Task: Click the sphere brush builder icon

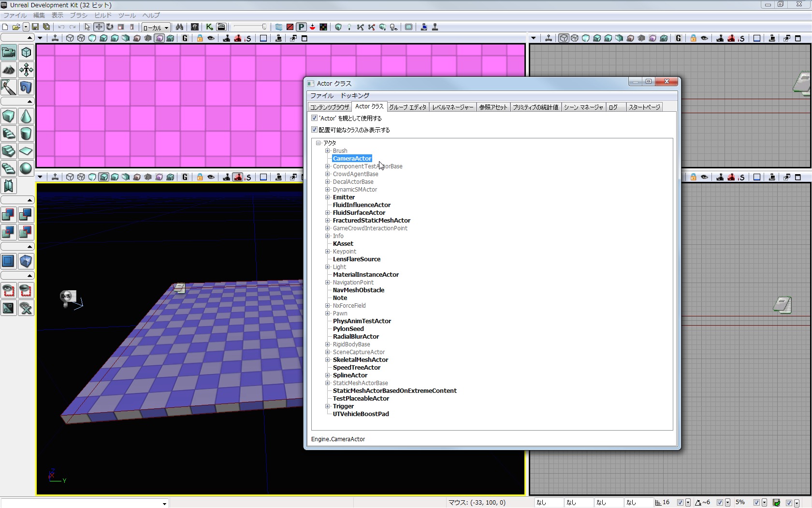Action: tap(26, 168)
